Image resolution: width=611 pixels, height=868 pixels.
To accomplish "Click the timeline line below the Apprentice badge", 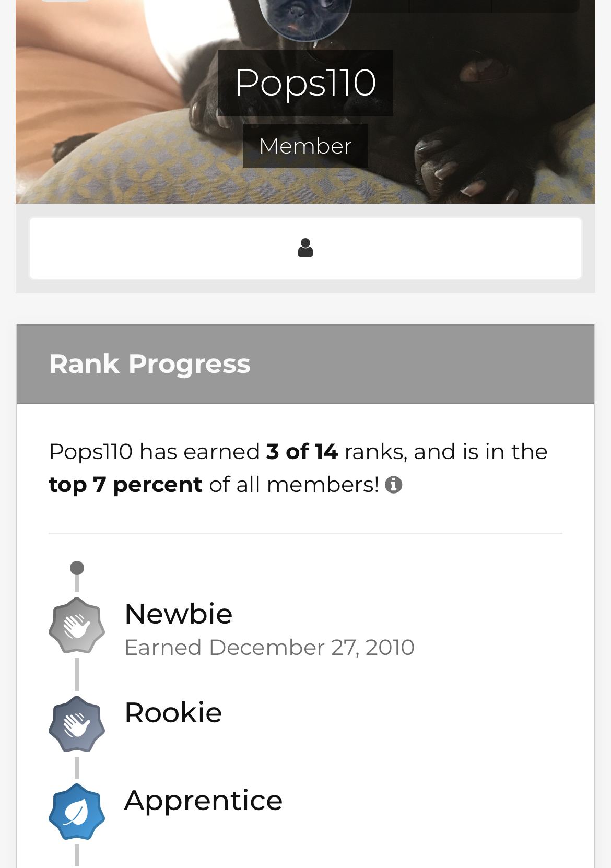I will click(x=77, y=855).
